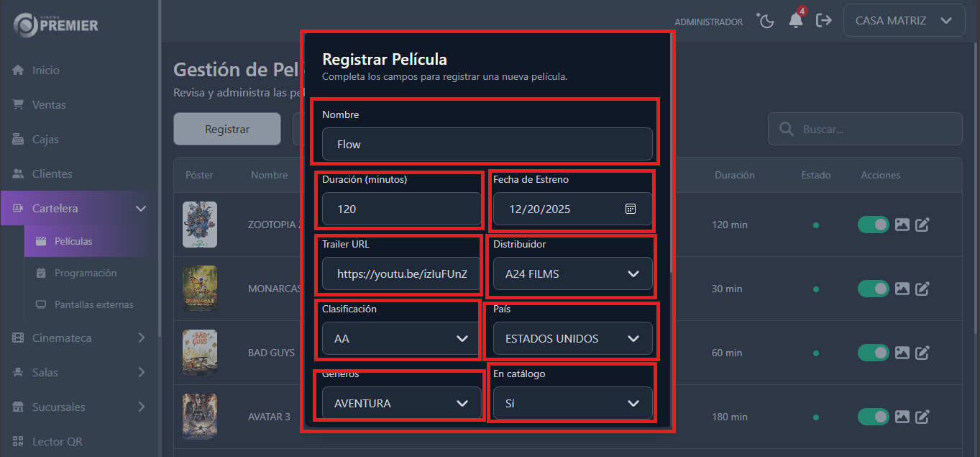980x457 pixels.
Task: Click the Nombre field containing Flow
Action: [x=487, y=144]
